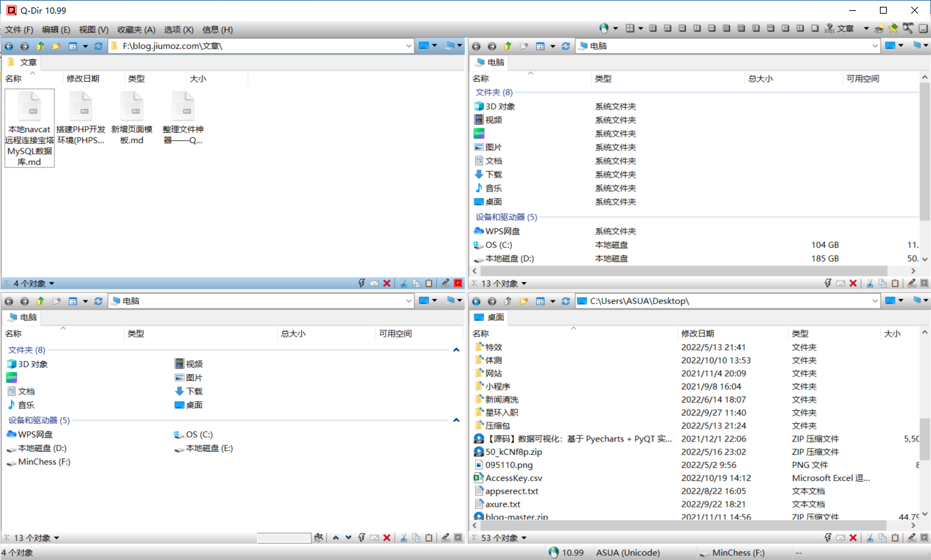Sort 文章 pane by 大小 column header
The height and width of the screenshot is (560, 931).
coord(217,79)
